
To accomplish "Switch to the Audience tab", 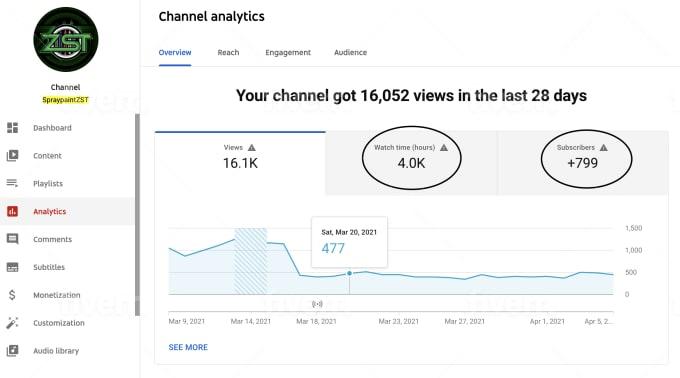I will pos(350,52).
